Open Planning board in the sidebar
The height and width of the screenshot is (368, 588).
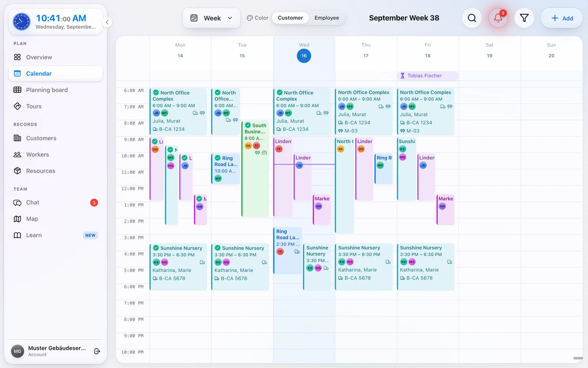(56, 90)
